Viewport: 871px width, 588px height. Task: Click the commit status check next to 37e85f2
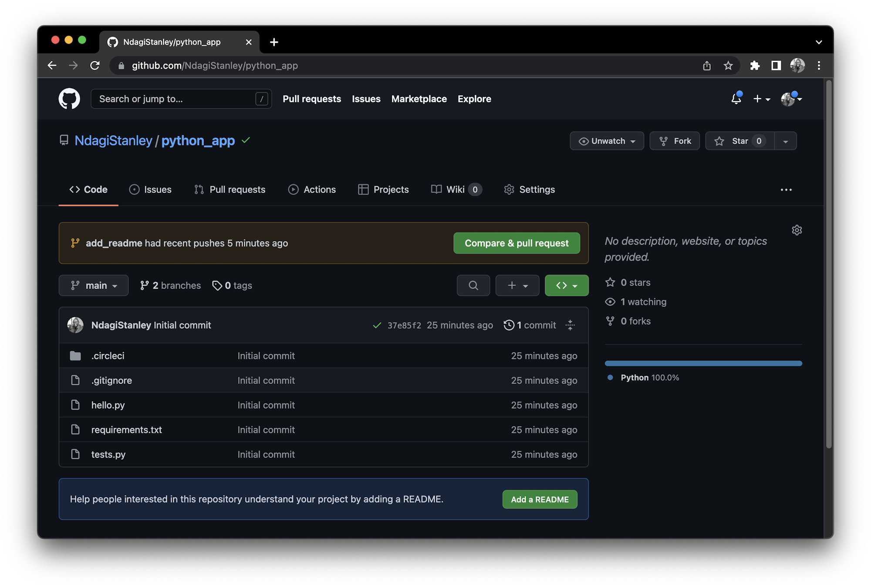point(377,325)
